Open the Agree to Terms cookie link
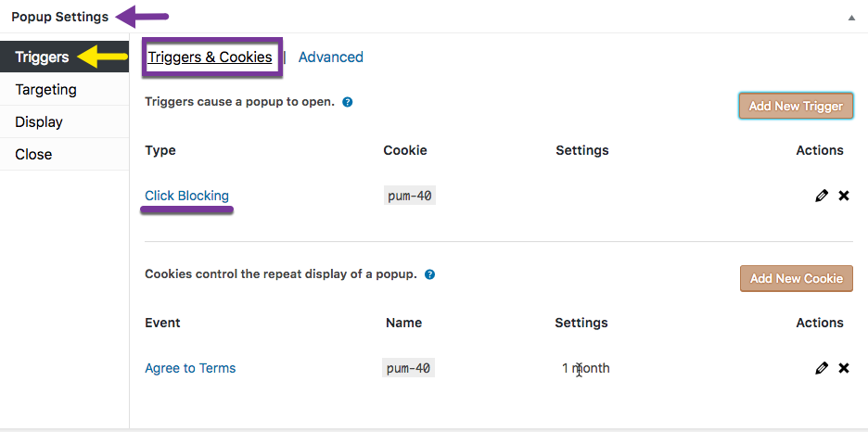Screen dimensions: 868x432 coord(190,368)
